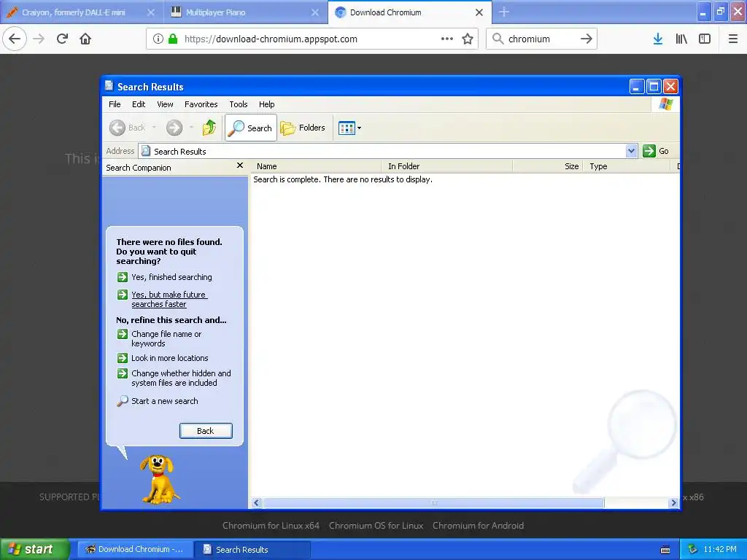The height and width of the screenshot is (560, 747).
Task: Open the Forward history dropdown arrow
Action: pos(192,128)
